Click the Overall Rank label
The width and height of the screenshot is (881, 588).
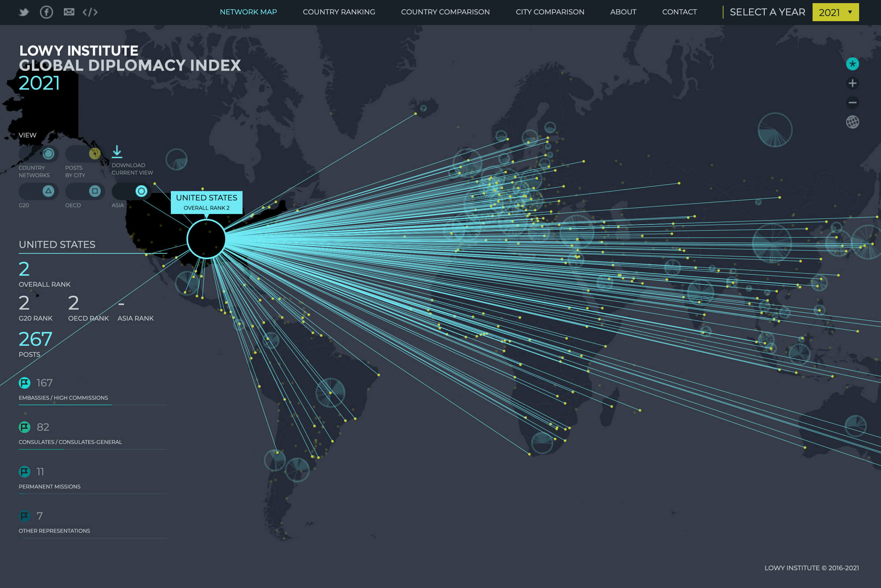pyautogui.click(x=44, y=284)
